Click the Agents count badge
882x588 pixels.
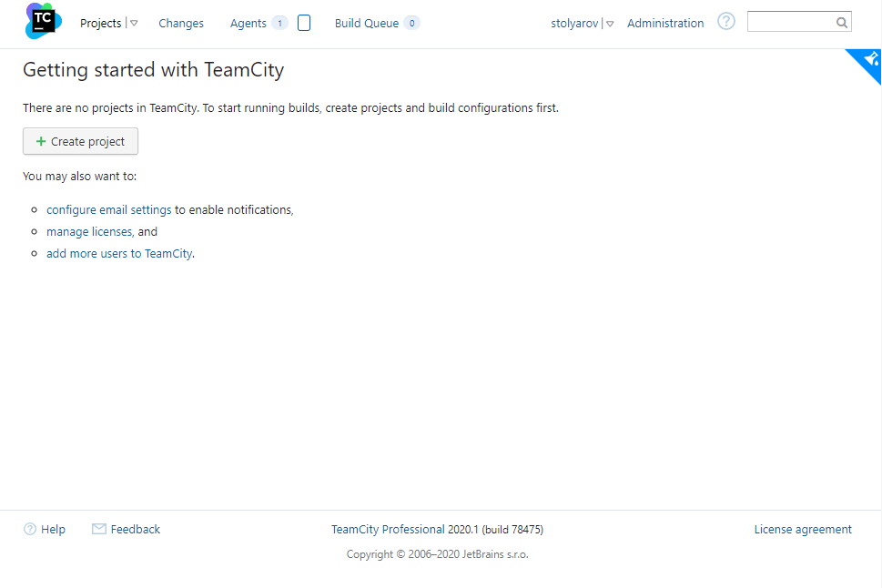click(279, 23)
